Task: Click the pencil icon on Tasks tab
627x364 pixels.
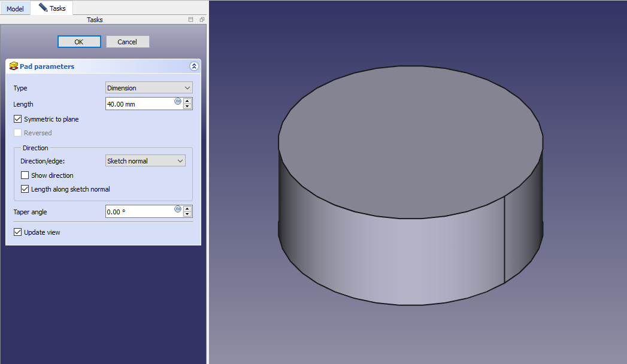Action: [x=43, y=8]
